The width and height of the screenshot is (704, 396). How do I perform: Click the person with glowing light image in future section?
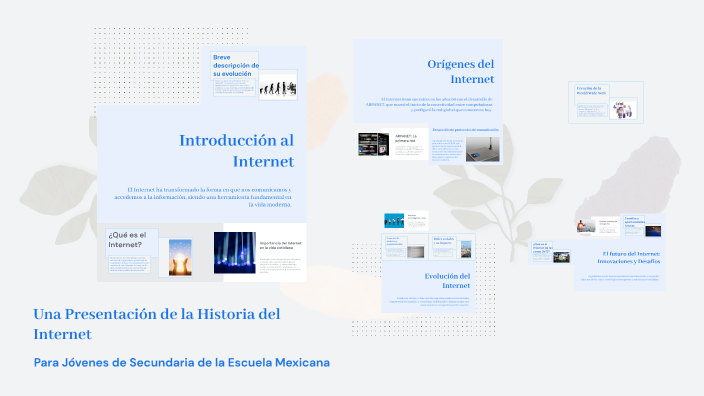tap(586, 226)
